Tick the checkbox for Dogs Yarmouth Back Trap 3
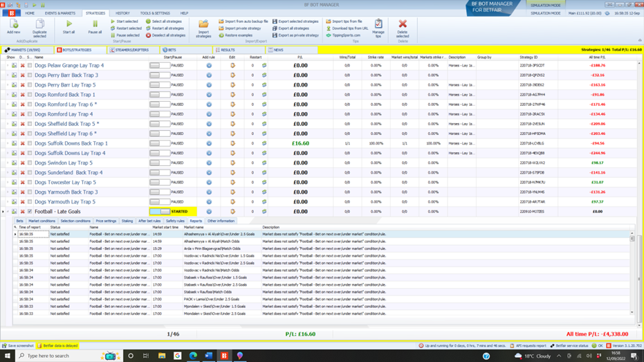The image size is (644, 362). [30, 192]
